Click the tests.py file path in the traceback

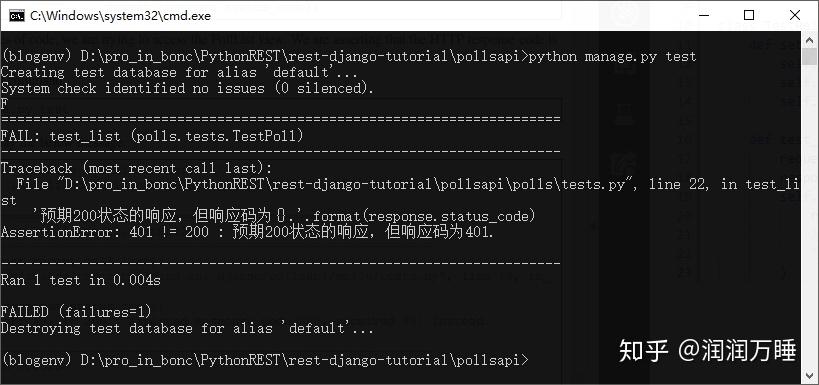343,184
